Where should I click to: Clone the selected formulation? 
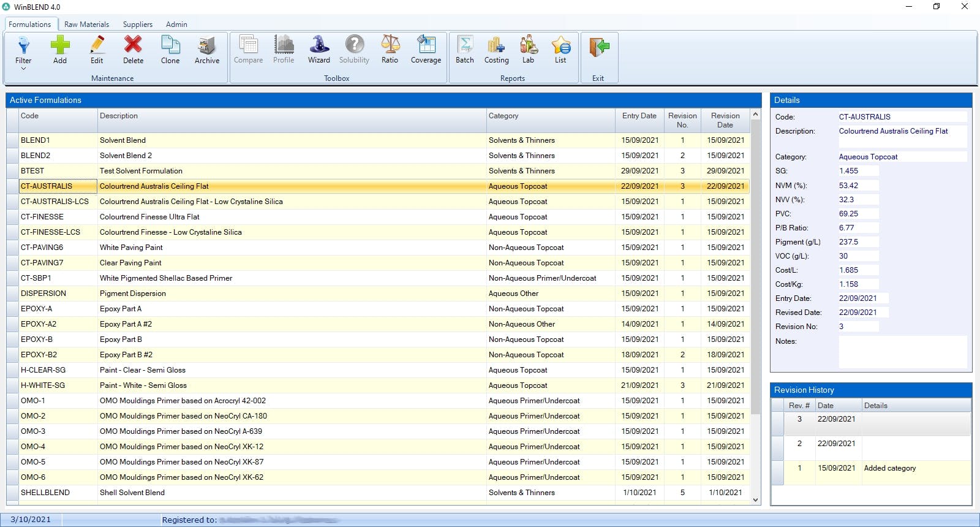(x=170, y=49)
